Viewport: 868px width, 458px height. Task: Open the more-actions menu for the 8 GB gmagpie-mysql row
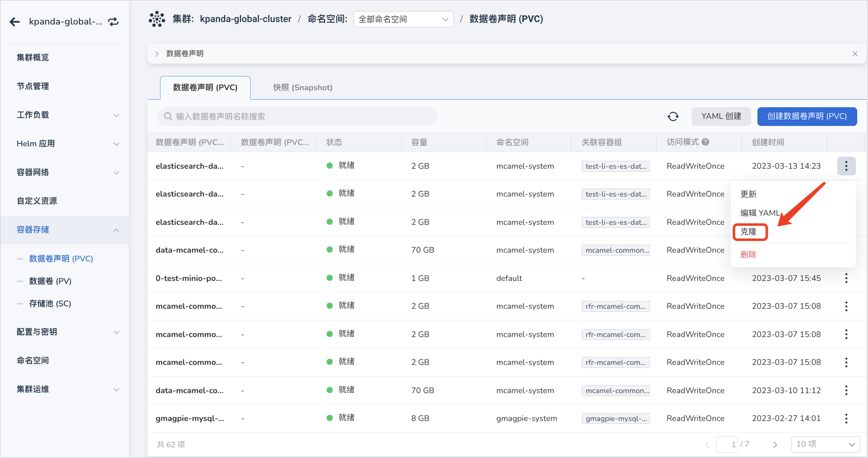point(846,419)
